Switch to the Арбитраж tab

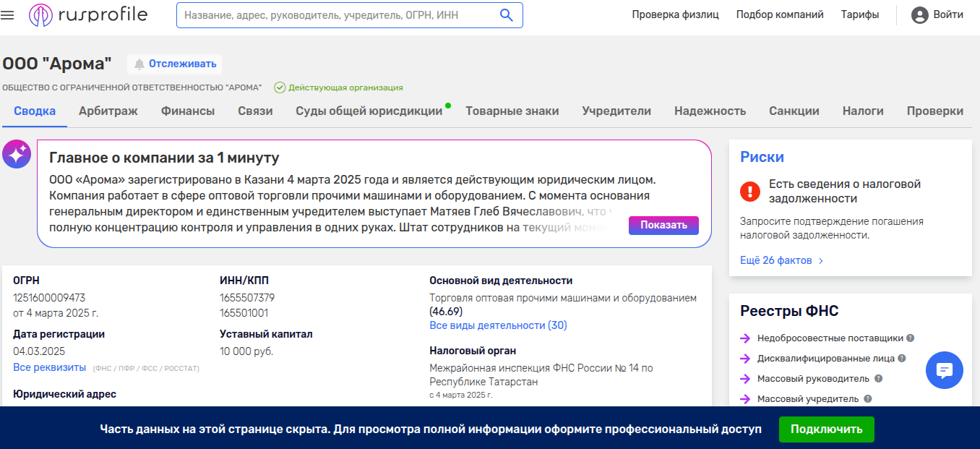click(108, 111)
